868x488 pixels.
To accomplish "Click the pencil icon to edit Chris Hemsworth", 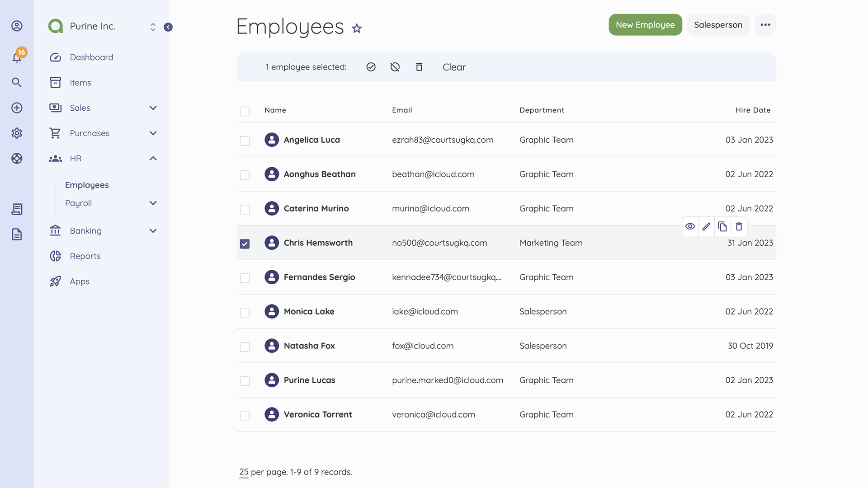I will 706,226.
